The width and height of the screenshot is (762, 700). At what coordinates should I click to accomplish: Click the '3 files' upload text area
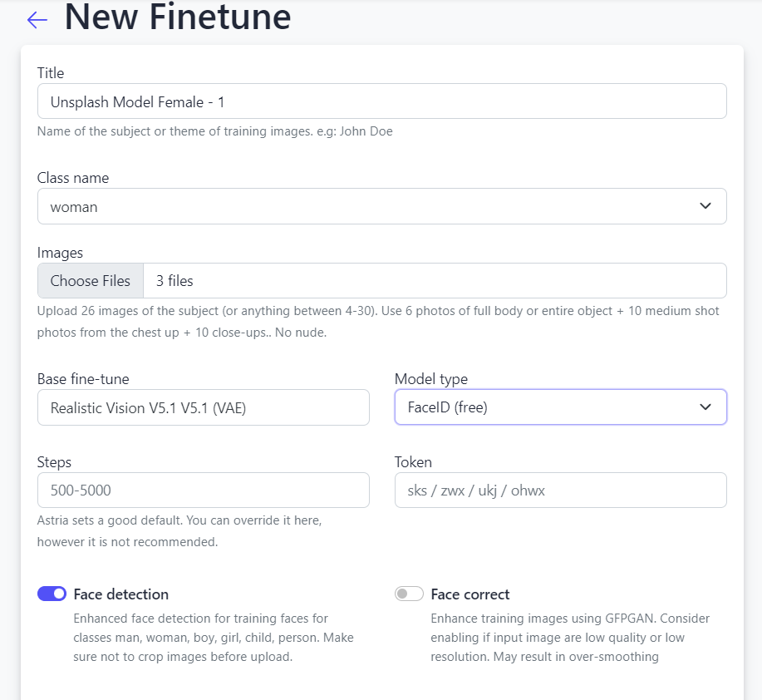coord(435,281)
